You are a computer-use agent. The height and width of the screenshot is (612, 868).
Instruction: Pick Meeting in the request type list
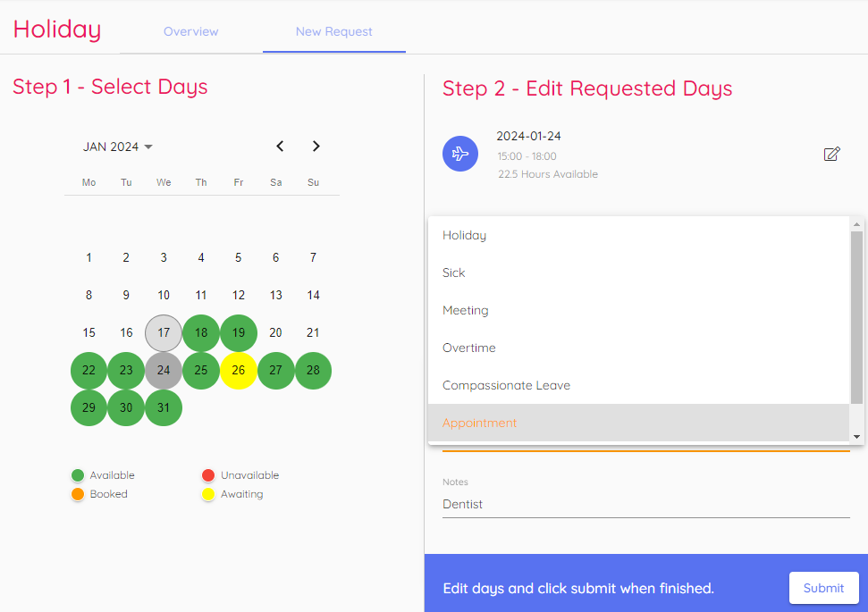[x=466, y=311]
